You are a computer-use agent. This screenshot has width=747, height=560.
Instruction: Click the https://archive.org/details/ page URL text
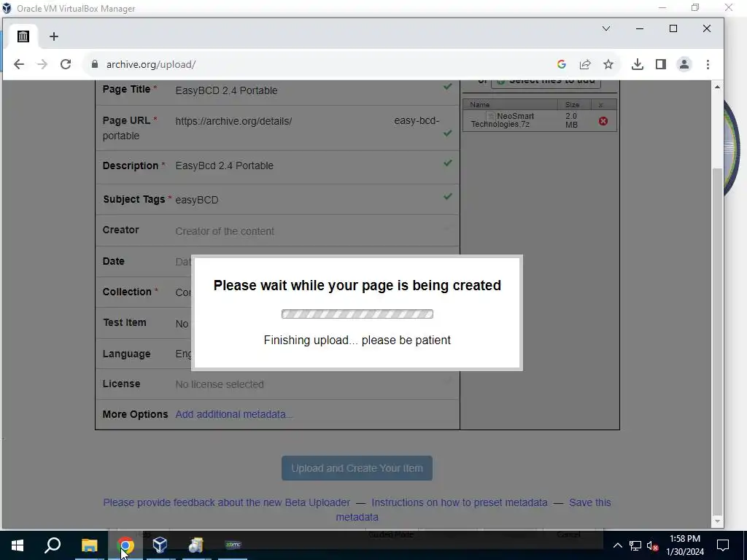click(233, 121)
